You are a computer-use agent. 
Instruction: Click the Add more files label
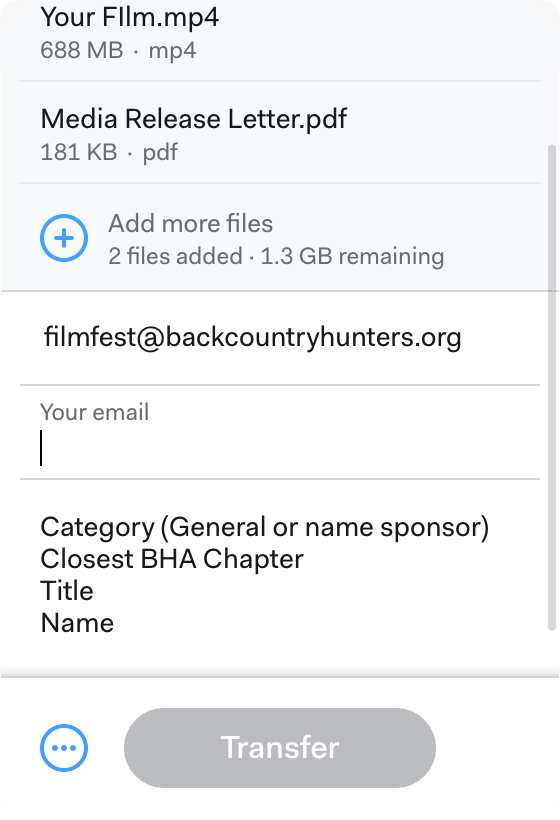[x=190, y=224]
